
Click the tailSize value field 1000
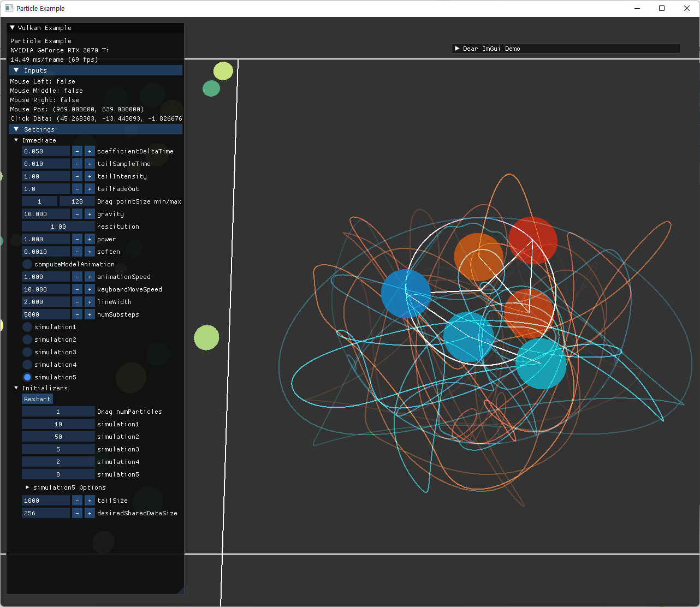click(x=46, y=501)
